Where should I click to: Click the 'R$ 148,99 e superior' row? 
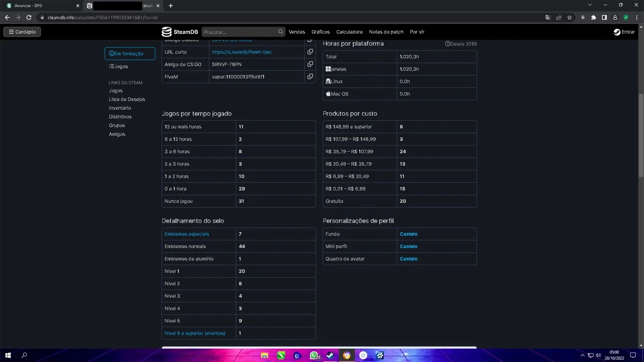400,127
